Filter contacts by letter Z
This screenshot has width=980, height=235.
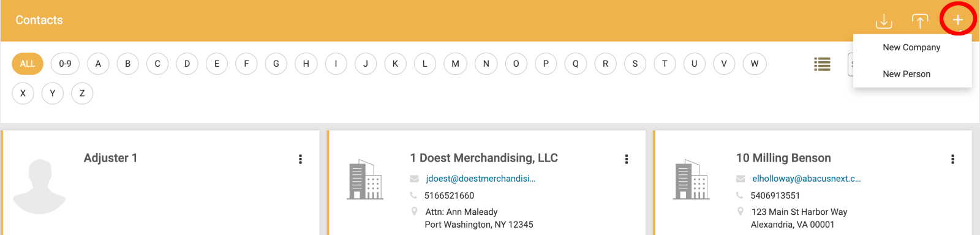82,93
